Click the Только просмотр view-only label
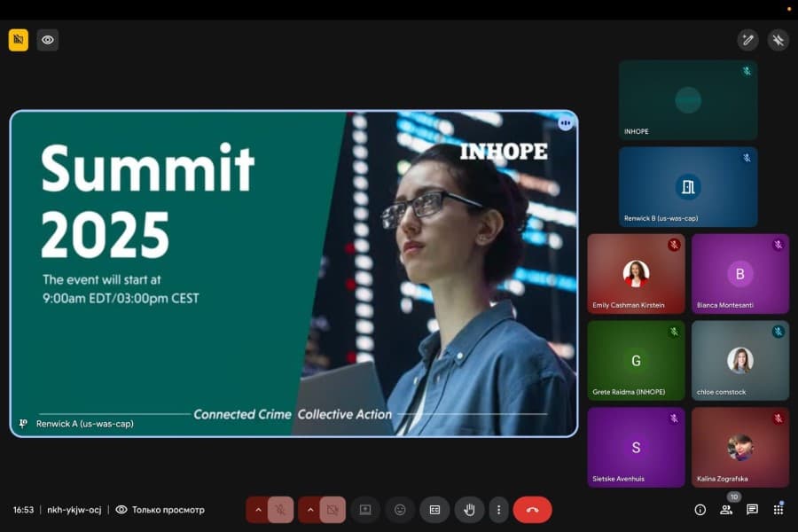 (x=168, y=510)
